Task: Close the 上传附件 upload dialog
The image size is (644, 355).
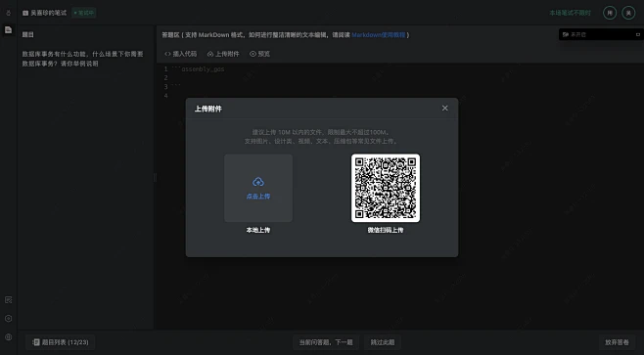Action: [x=444, y=108]
